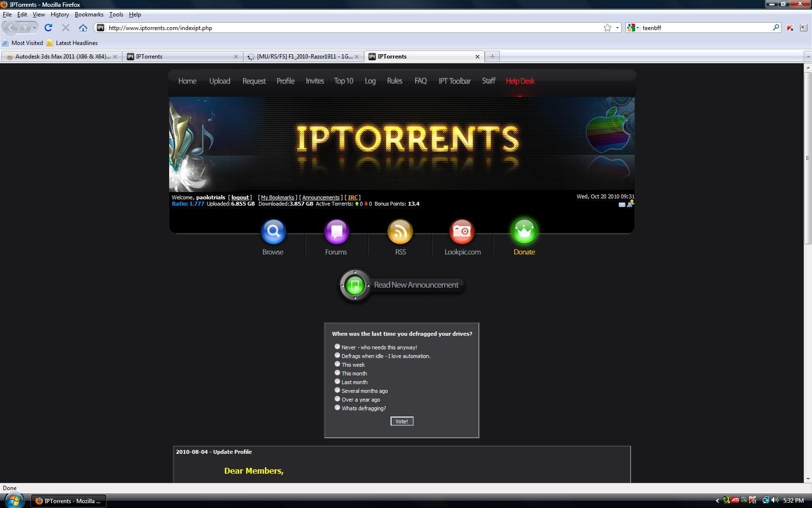This screenshot has width=812, height=508.
Task: Click the vertical scrollbar thumb
Action: [808, 158]
